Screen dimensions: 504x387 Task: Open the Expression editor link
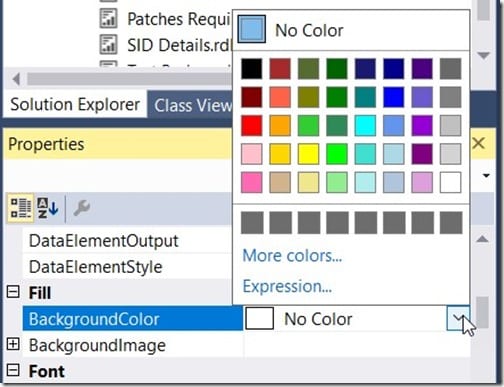point(287,286)
